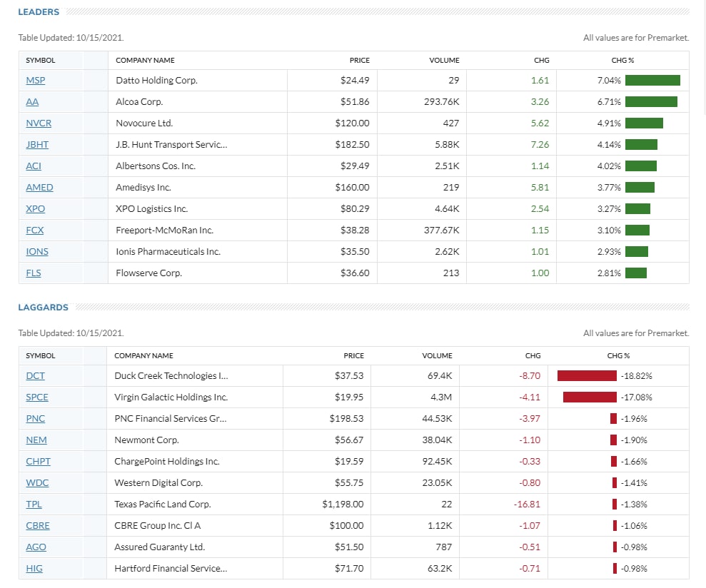The height and width of the screenshot is (588, 706).
Task: Click the red bar for SPCE -17.08%
Action: [x=590, y=397]
